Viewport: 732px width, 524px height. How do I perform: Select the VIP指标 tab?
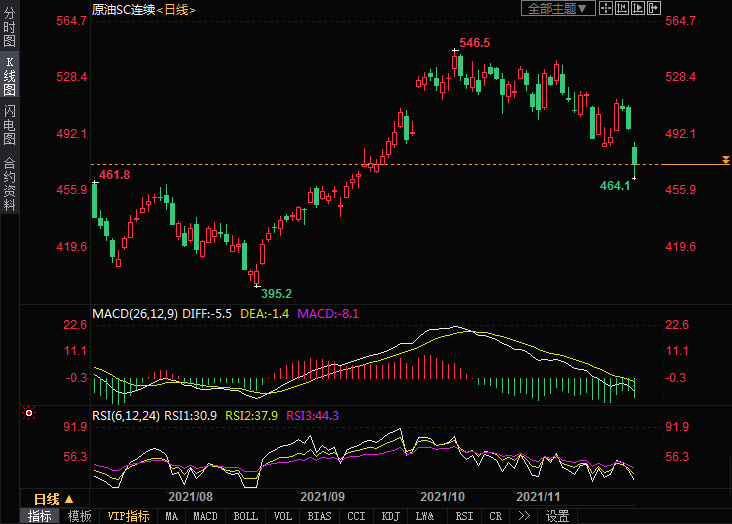[128, 516]
